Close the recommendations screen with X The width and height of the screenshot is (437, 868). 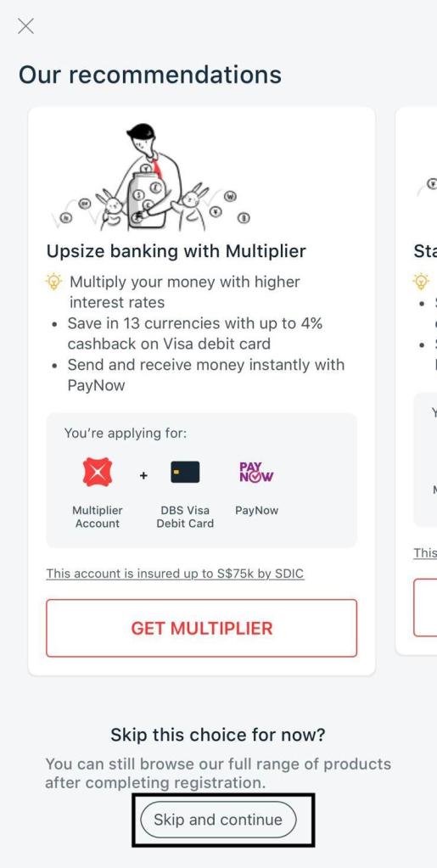(25, 25)
